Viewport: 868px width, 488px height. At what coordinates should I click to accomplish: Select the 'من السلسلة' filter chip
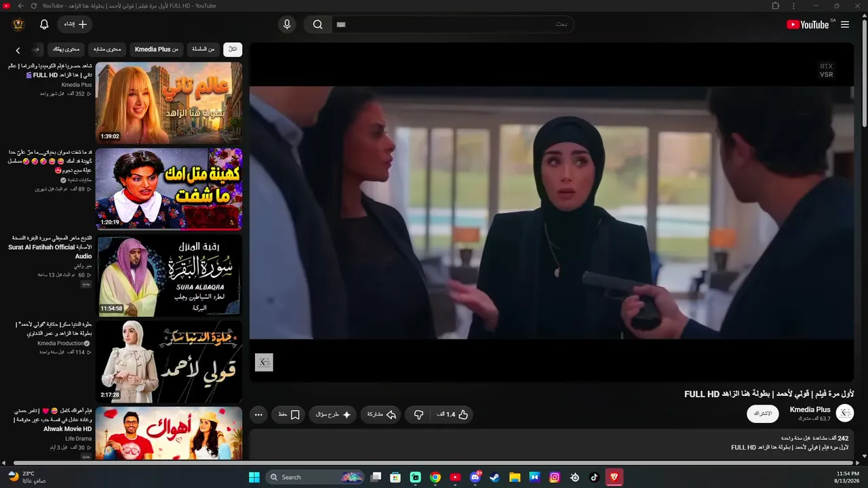tap(203, 49)
